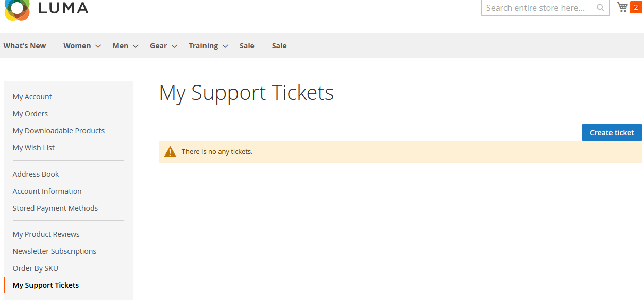The width and height of the screenshot is (644, 308).
Task: Click the search magnifier icon
Action: (x=600, y=8)
